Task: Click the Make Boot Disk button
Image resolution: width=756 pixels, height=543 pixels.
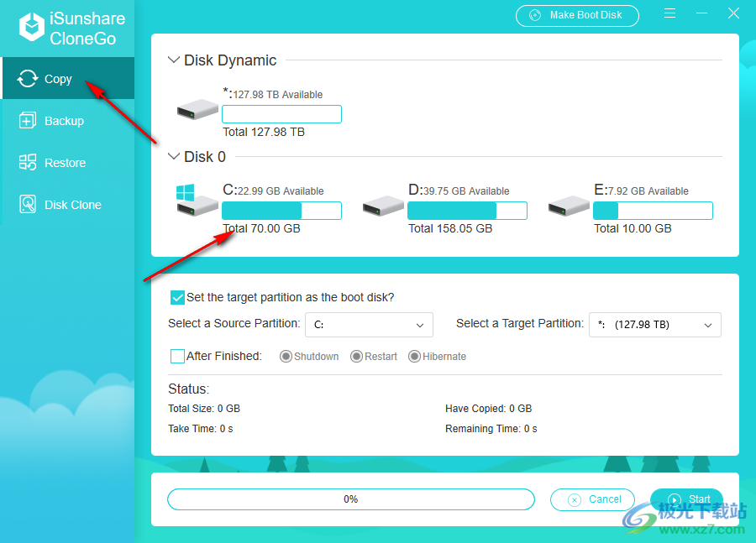Action: pyautogui.click(x=577, y=15)
